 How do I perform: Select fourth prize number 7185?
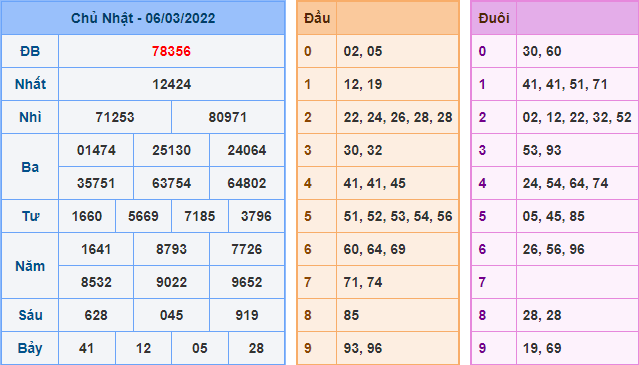click(200, 216)
